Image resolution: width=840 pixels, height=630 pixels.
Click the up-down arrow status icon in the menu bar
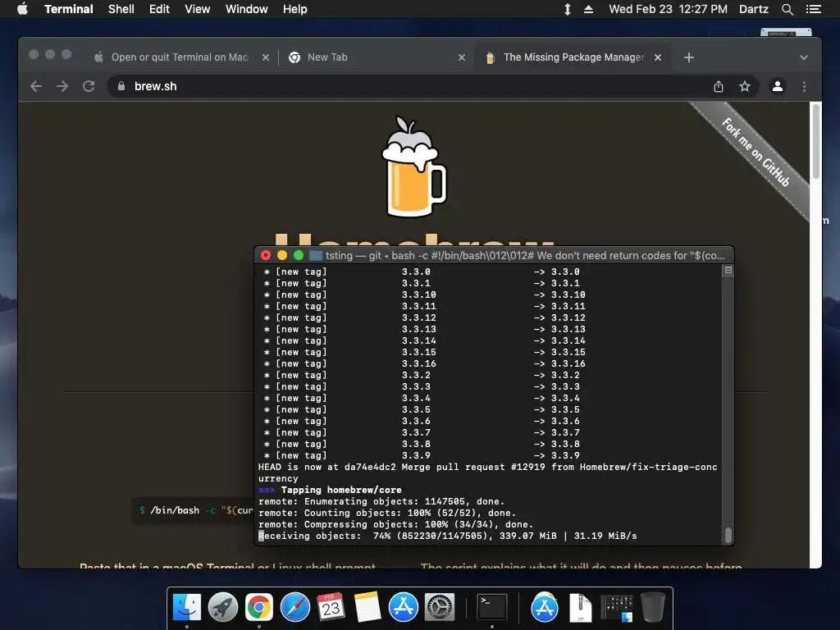(568, 9)
